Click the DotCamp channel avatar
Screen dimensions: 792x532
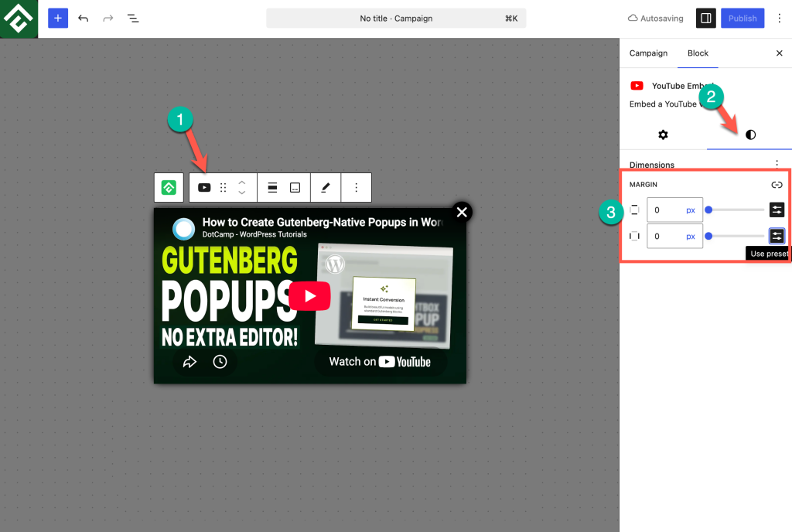[x=184, y=229]
